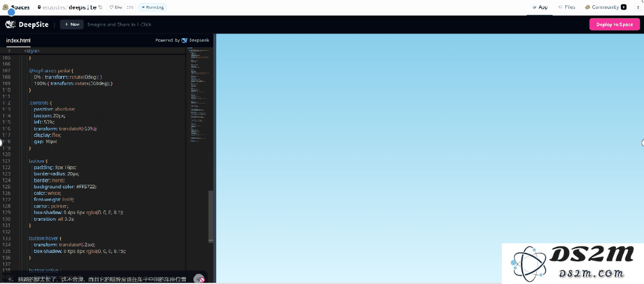The height and width of the screenshot is (284, 644).
Task: Open the Community tab
Action: 605,7
